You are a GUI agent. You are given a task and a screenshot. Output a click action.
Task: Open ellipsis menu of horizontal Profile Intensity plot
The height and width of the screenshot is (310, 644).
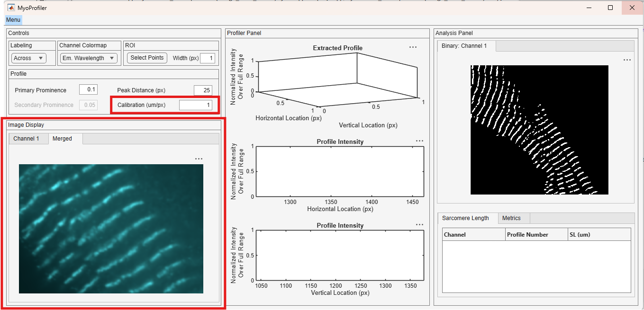point(419,141)
